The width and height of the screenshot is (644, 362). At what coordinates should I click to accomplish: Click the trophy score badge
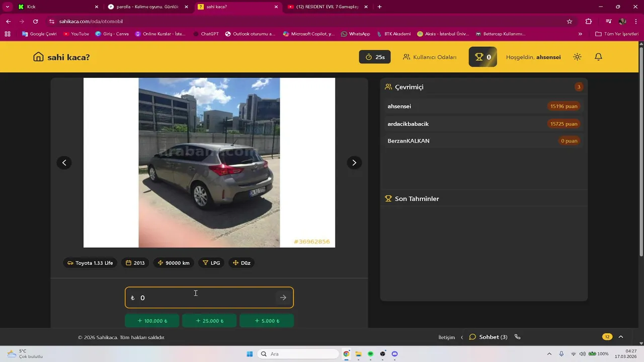(483, 57)
